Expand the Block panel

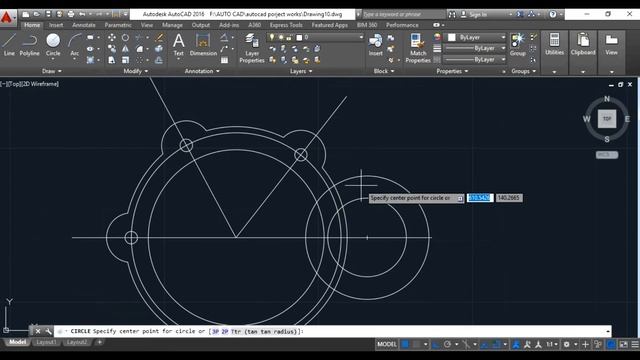[384, 71]
